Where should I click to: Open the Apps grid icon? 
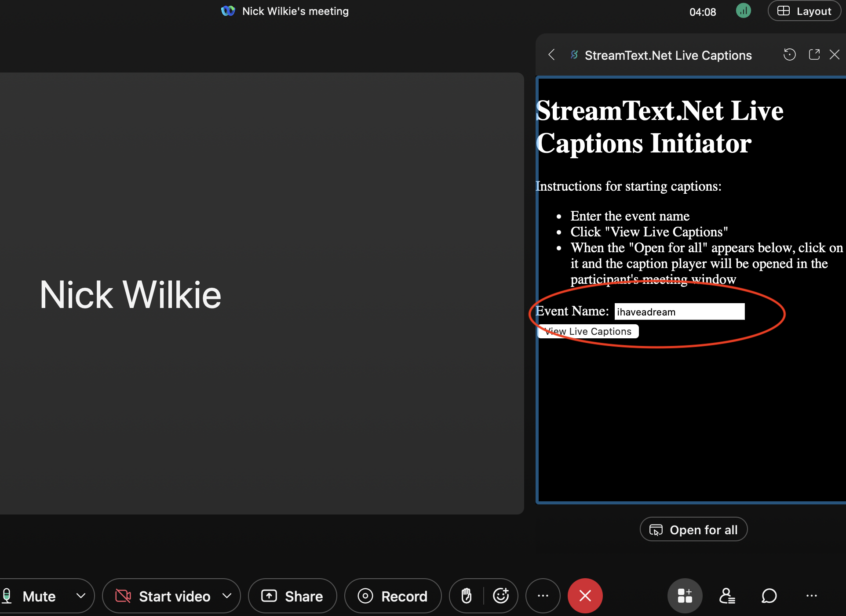pyautogui.click(x=685, y=596)
